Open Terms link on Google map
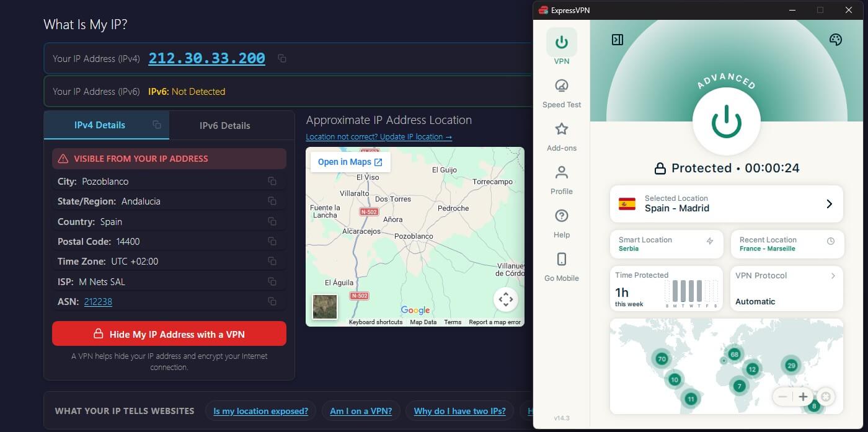The image size is (868, 432). pos(453,322)
